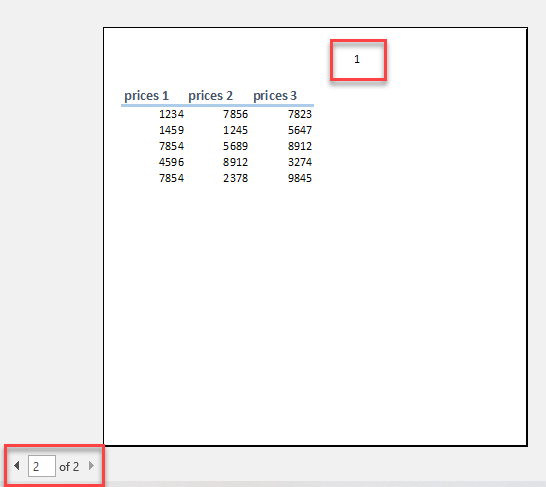Select the 'prices 2' column header

tap(210, 95)
